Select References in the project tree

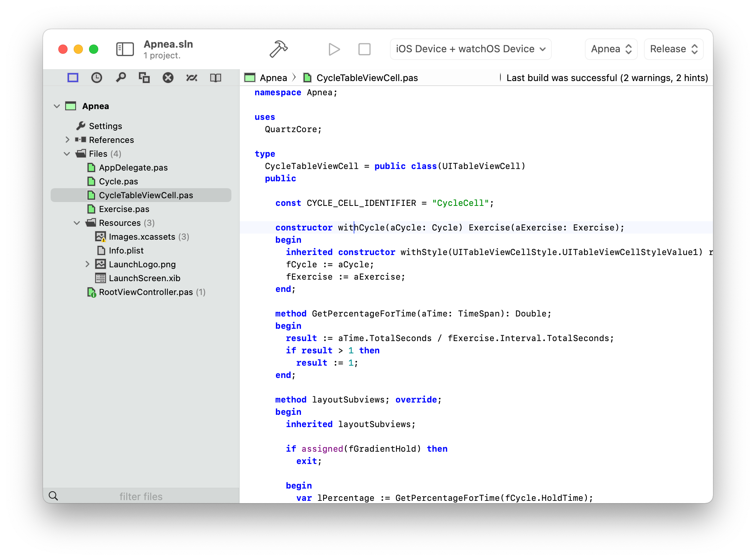click(x=111, y=140)
